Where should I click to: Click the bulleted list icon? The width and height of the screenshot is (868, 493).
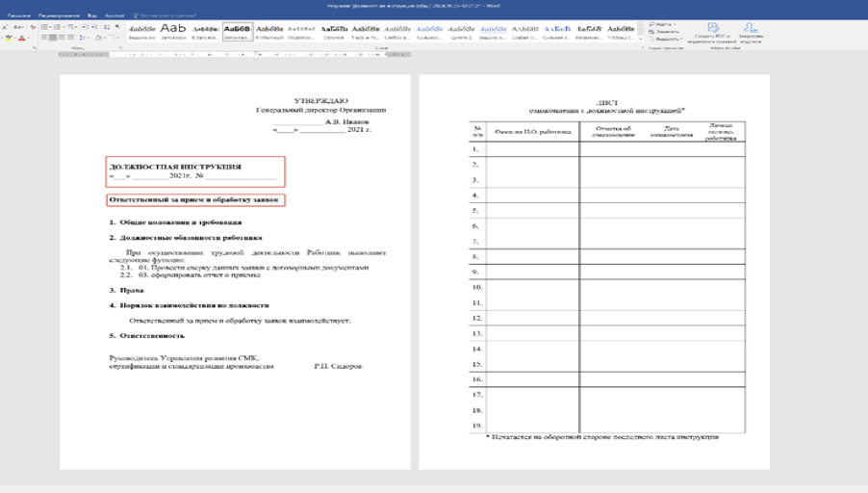[45, 28]
